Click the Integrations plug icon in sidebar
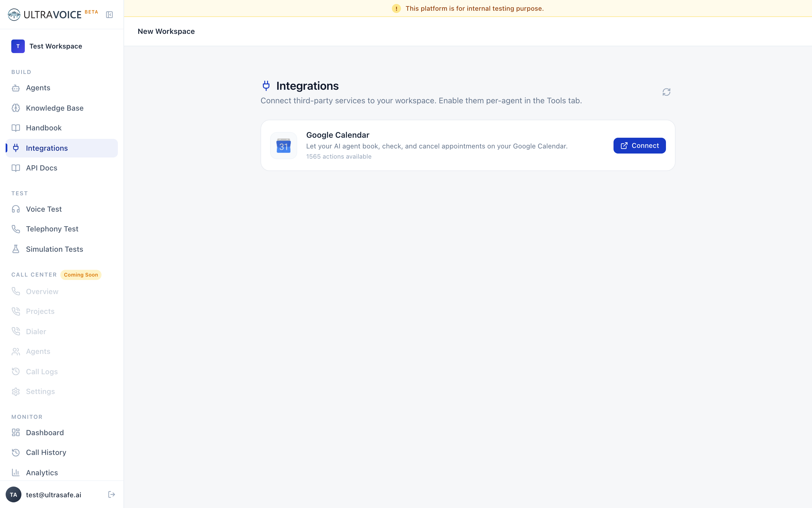 point(16,148)
